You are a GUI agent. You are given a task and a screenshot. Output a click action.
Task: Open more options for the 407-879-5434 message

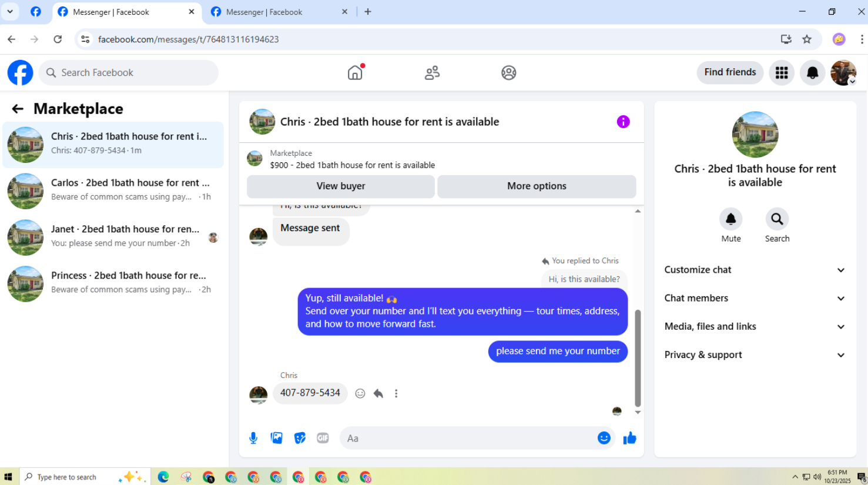(x=396, y=393)
